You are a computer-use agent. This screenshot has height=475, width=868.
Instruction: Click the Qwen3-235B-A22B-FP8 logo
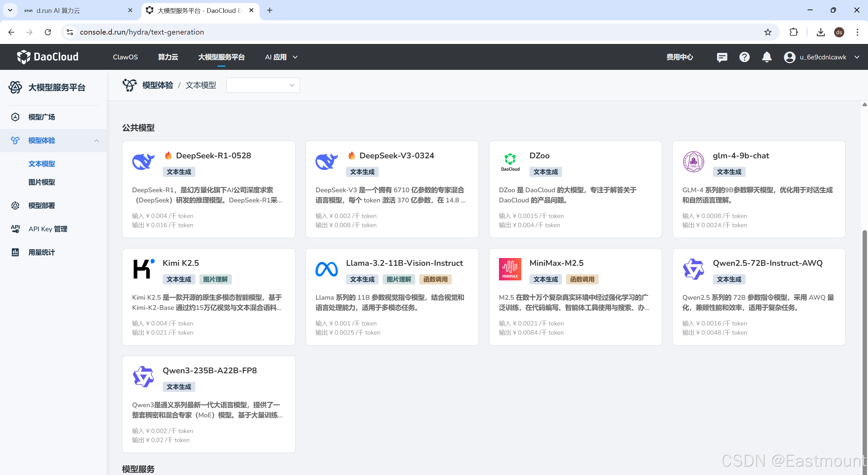click(x=143, y=377)
